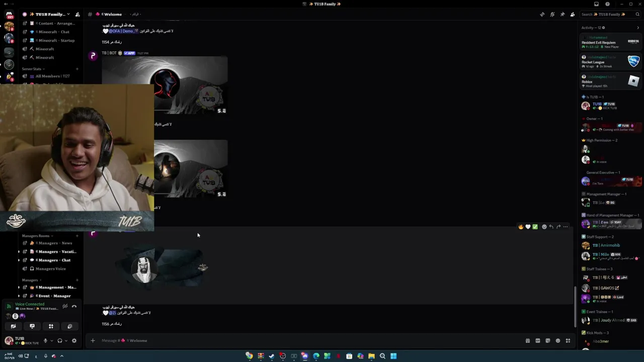Viewport: 644px width, 362px height.
Task: Launch an activity from voice panel
Action: (51, 326)
